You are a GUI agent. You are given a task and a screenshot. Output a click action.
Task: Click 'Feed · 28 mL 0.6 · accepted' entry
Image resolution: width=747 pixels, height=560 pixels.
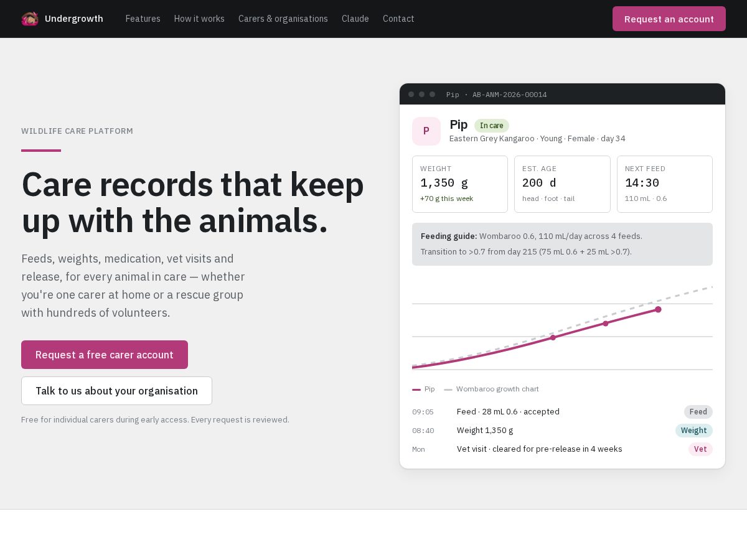point(508,412)
